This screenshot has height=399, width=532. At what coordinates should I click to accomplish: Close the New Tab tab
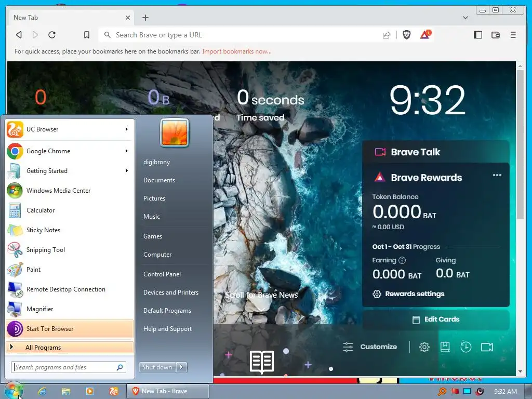pos(128,18)
